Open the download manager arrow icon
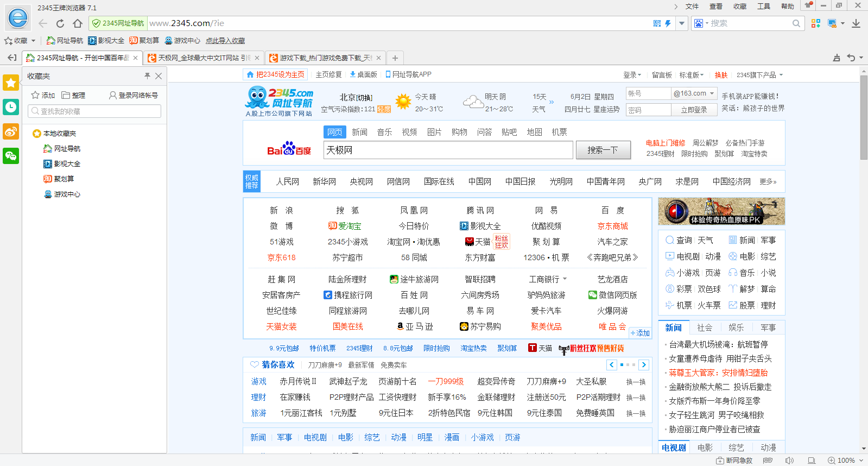The width and height of the screenshot is (868, 466). (856, 23)
